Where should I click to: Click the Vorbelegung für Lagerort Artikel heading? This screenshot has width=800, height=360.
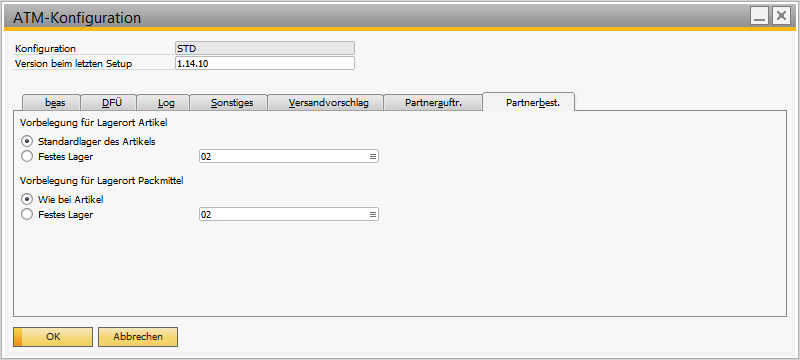click(x=94, y=122)
